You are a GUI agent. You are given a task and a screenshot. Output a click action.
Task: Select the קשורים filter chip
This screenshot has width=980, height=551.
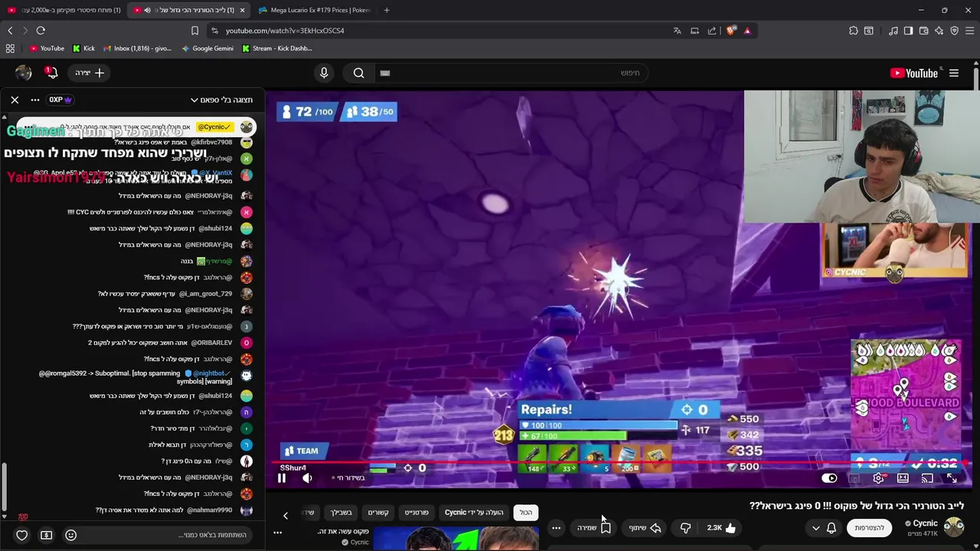click(378, 513)
